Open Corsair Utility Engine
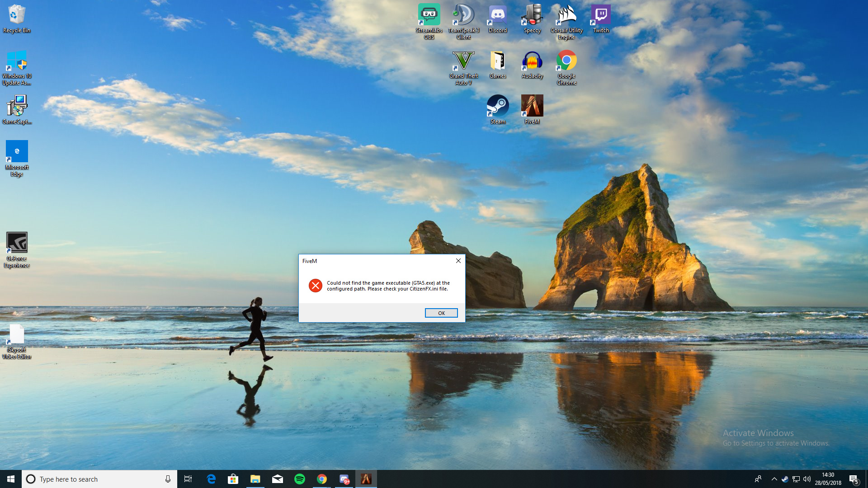The image size is (868, 488). point(566,20)
